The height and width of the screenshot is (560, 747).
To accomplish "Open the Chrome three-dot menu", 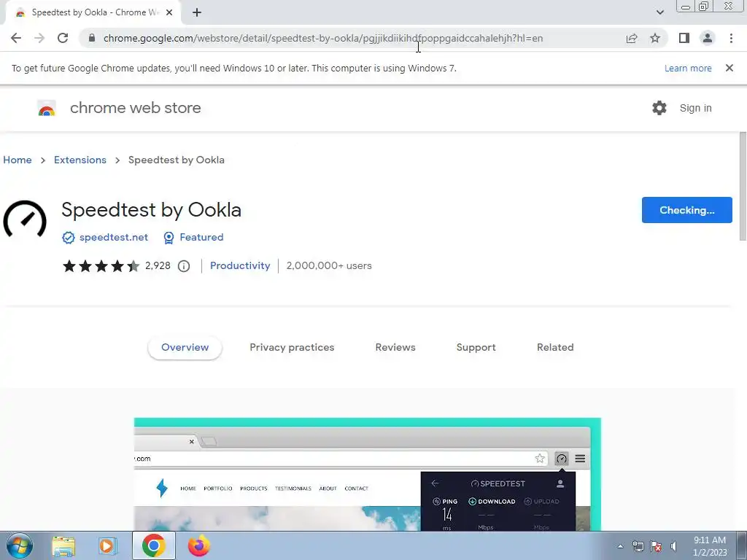I will [731, 38].
